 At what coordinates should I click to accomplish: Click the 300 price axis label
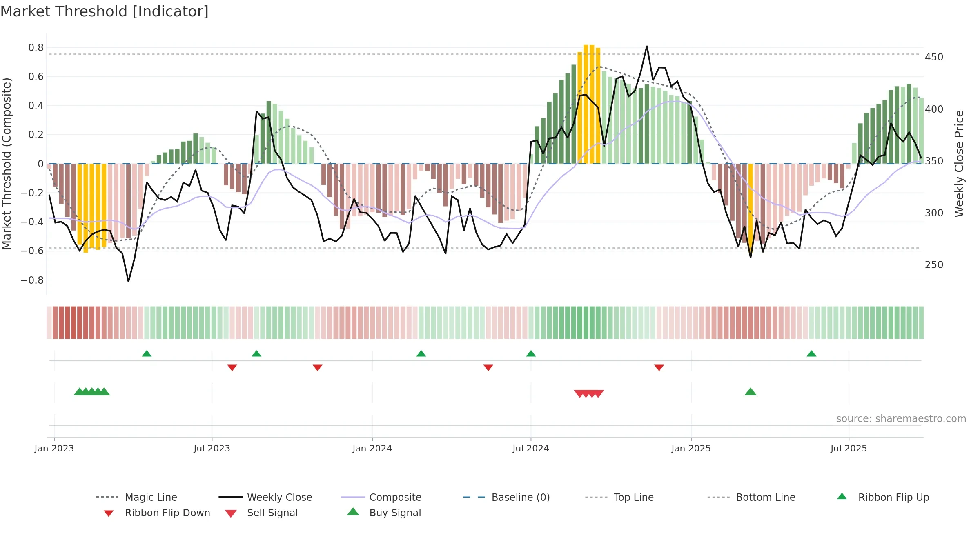click(x=934, y=213)
